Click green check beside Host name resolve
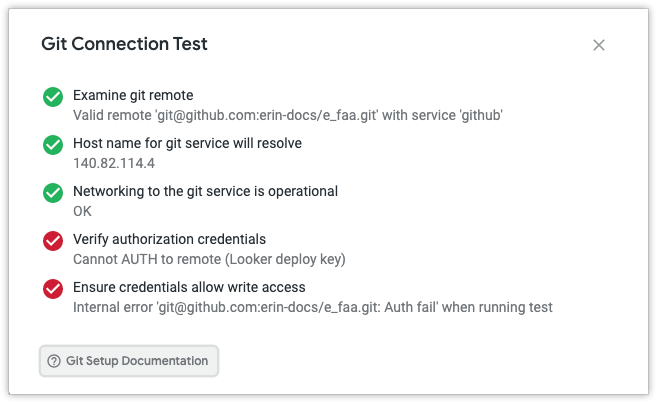Screen dimensions: 657x403 coord(53,145)
